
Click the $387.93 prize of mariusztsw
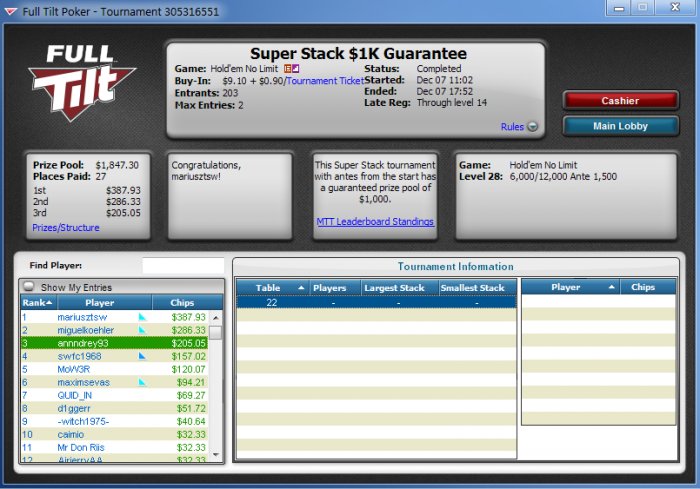[x=188, y=317]
